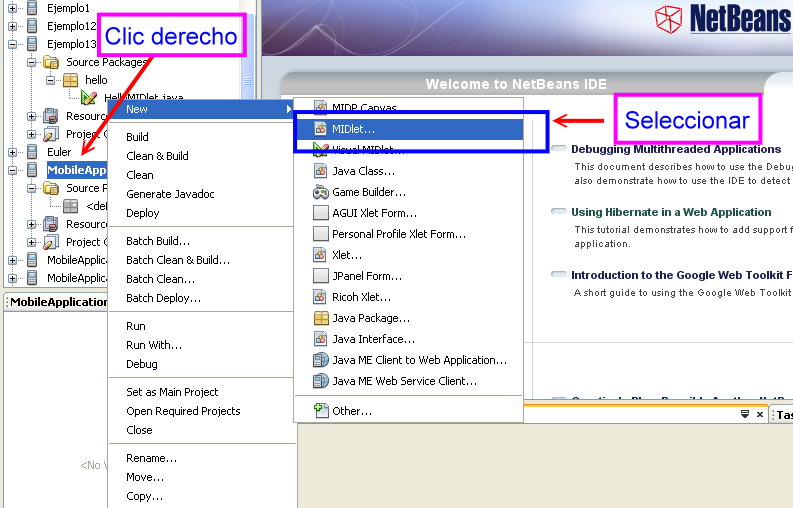Click the Ejemplo12 project phone icon
Screen dimensions: 793x508
click(32, 26)
